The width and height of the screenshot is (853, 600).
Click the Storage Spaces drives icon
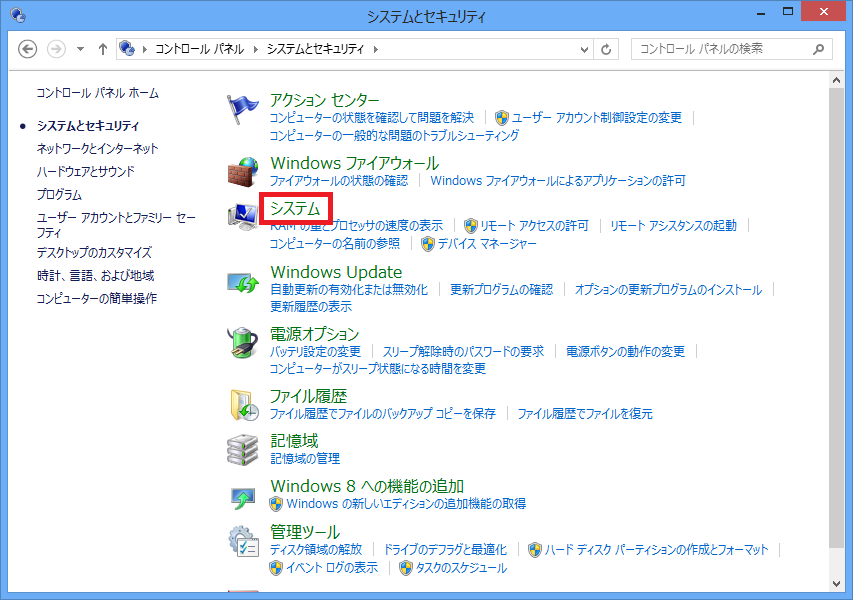coord(244,450)
